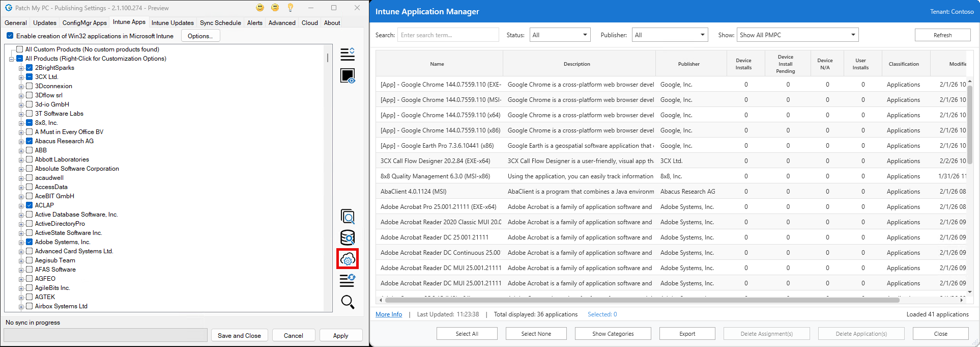Select Adobe Acrobat Pro 25.001.21111 row
The width and height of the screenshot is (980, 347).
pos(672,207)
